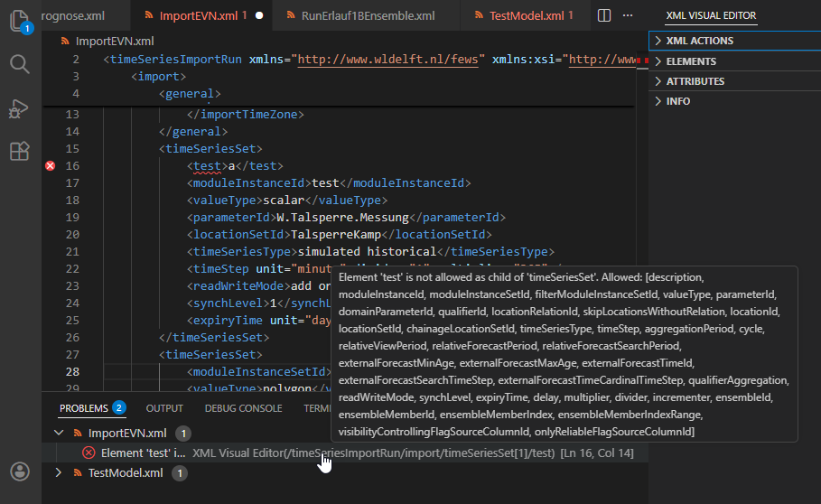Click ImportEVN.xml in the breadcrumb
The width and height of the screenshot is (821, 504).
point(115,41)
